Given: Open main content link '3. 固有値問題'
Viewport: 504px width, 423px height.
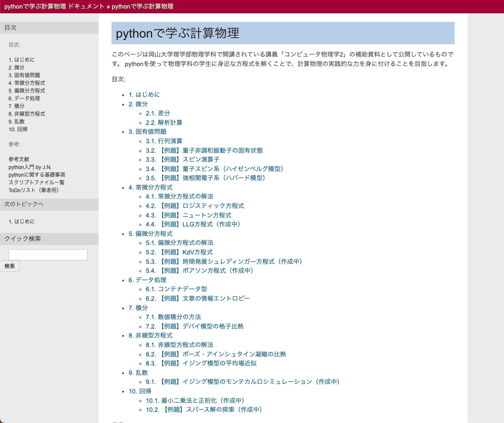Looking at the screenshot, I should [x=148, y=132].
